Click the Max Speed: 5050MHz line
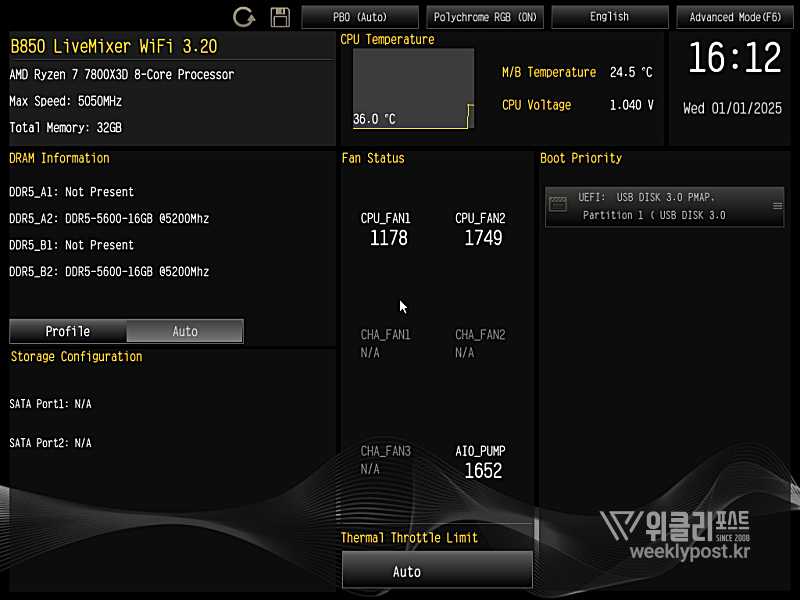This screenshot has width=800, height=600. [66, 101]
